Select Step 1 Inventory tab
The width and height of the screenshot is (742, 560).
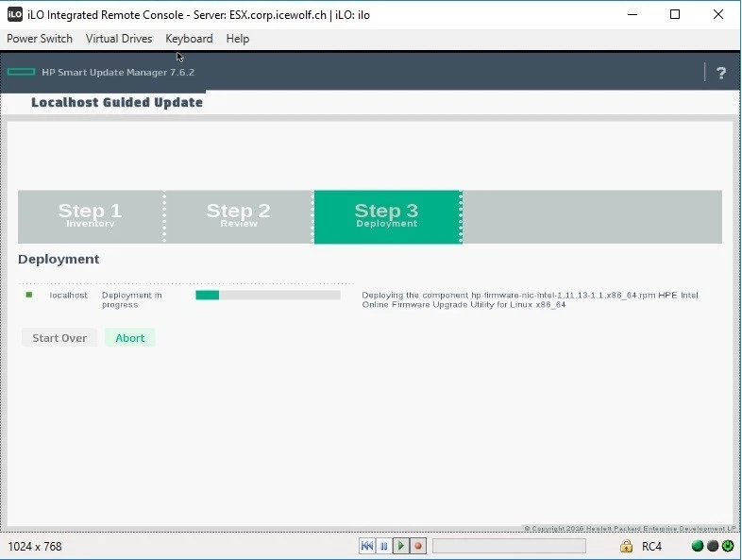tap(91, 217)
